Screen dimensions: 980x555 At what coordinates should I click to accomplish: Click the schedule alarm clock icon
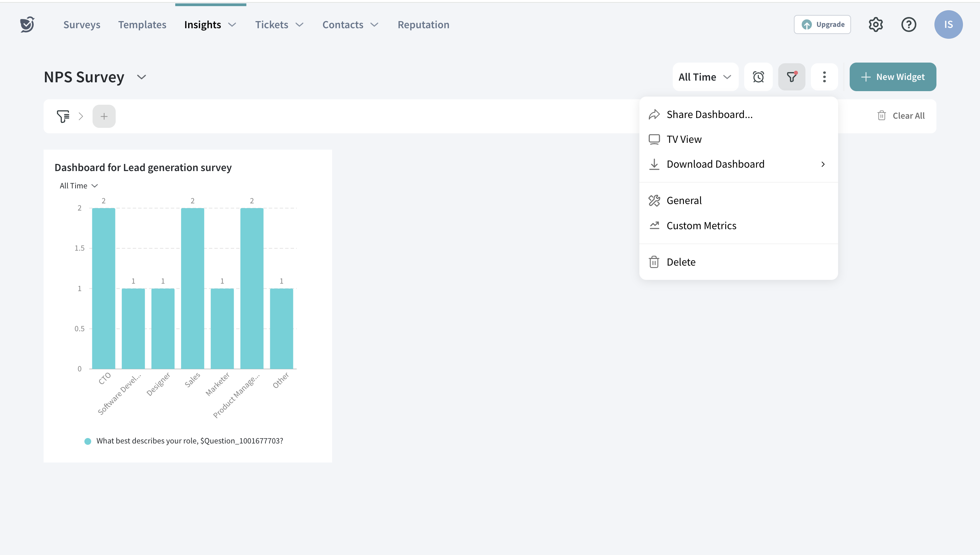coord(758,77)
